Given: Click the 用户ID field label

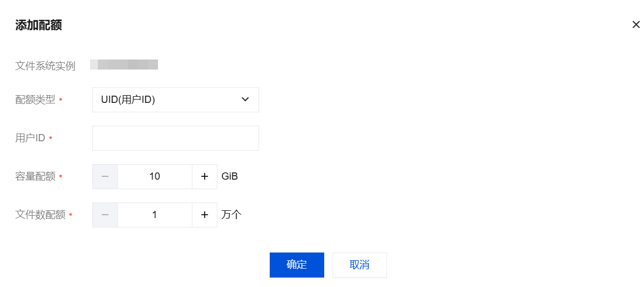Looking at the screenshot, I should tap(30, 138).
